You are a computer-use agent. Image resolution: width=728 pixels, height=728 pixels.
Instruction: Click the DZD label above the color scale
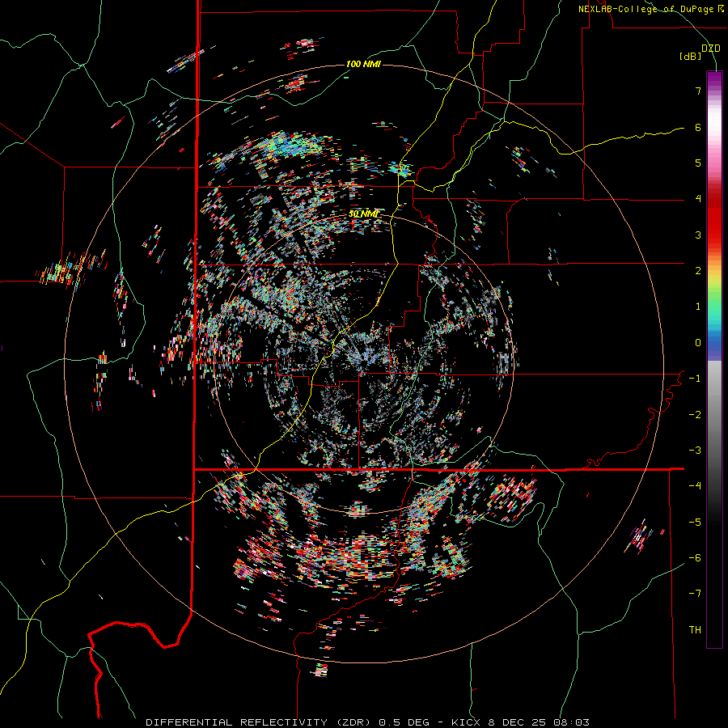click(711, 49)
